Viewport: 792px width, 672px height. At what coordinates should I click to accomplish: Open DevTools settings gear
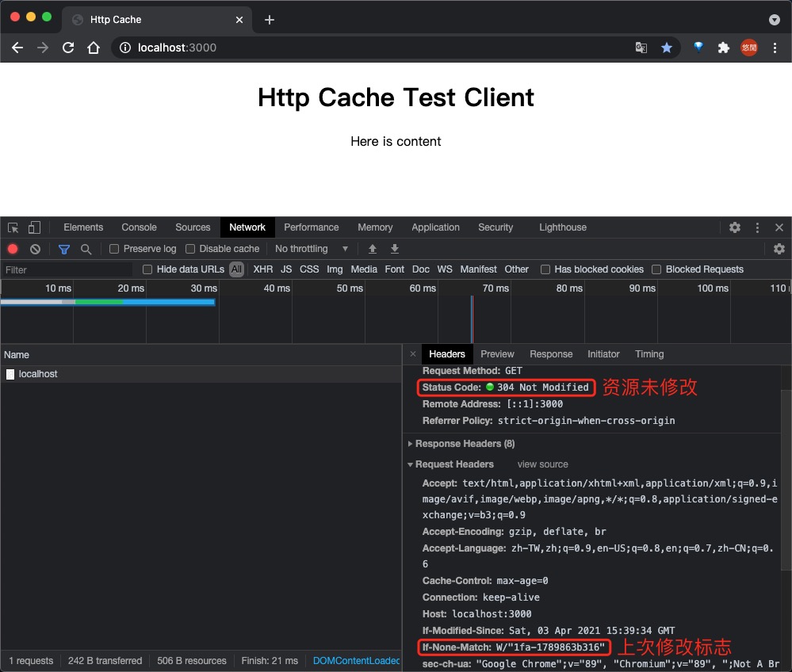(x=735, y=227)
